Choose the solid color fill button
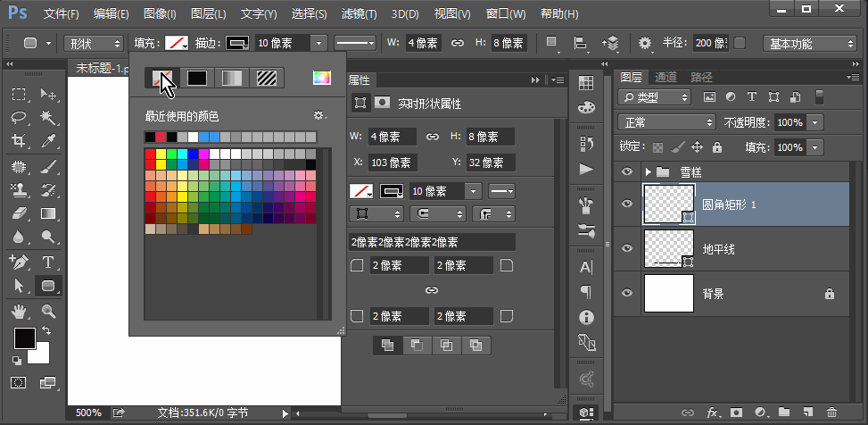 197,78
